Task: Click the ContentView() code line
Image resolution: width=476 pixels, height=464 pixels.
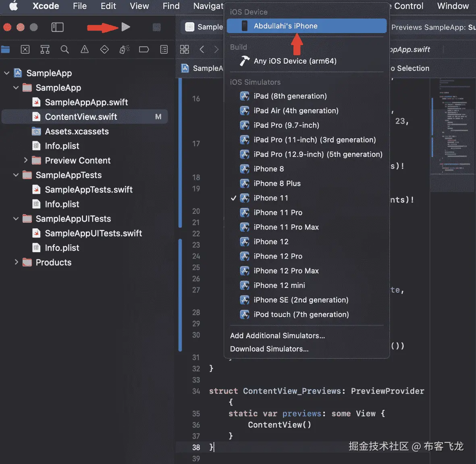Action: (280, 425)
